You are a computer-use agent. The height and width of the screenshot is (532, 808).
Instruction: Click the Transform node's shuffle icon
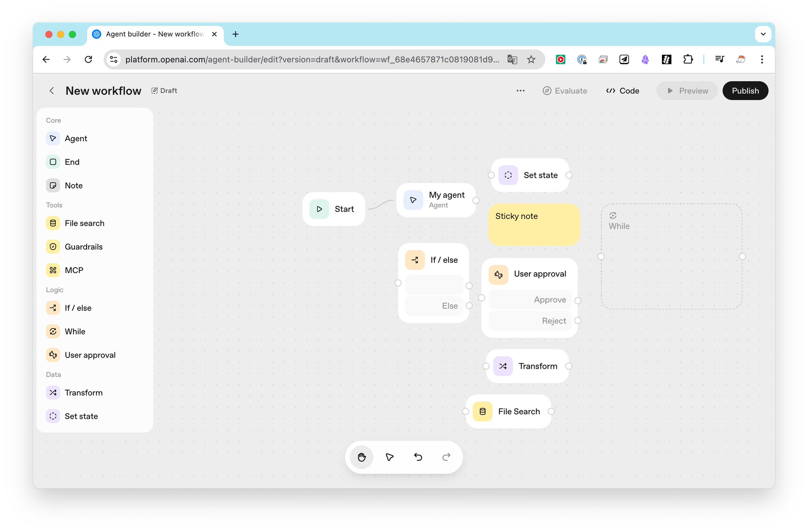503,366
